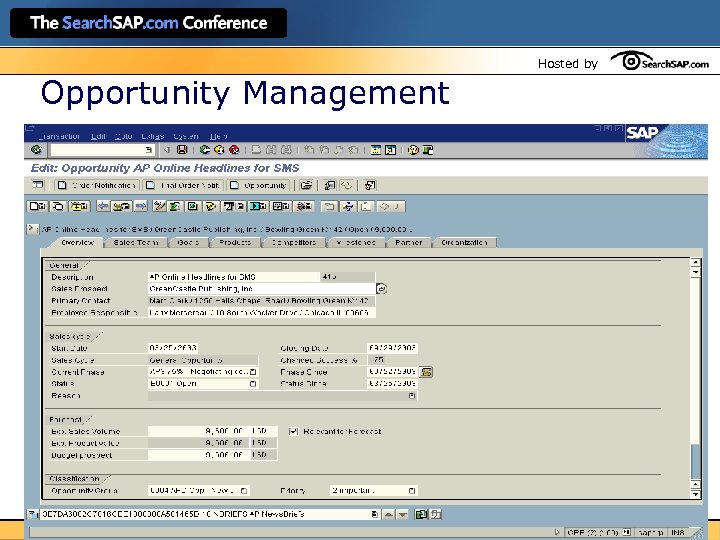Open the Opportunity Group dropdown
The image size is (720, 540).
[245, 491]
